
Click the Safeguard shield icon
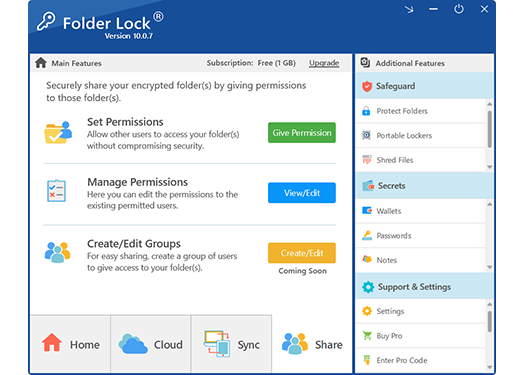coord(367,86)
